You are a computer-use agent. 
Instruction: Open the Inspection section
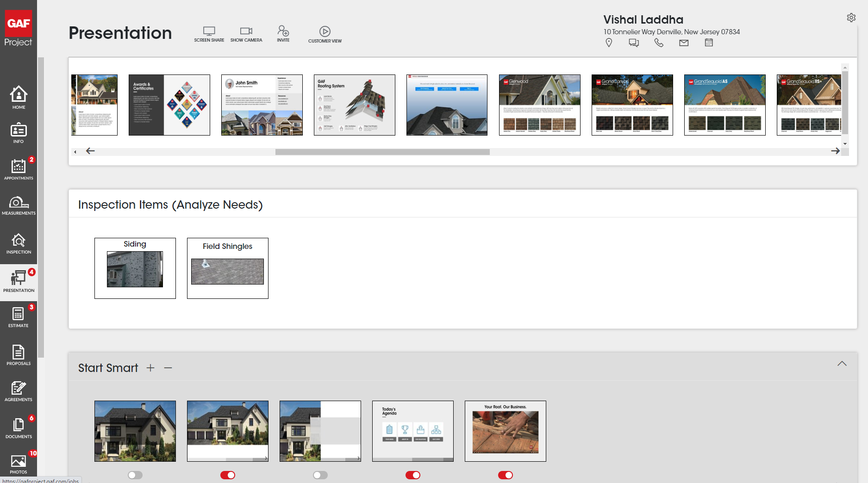click(x=19, y=244)
